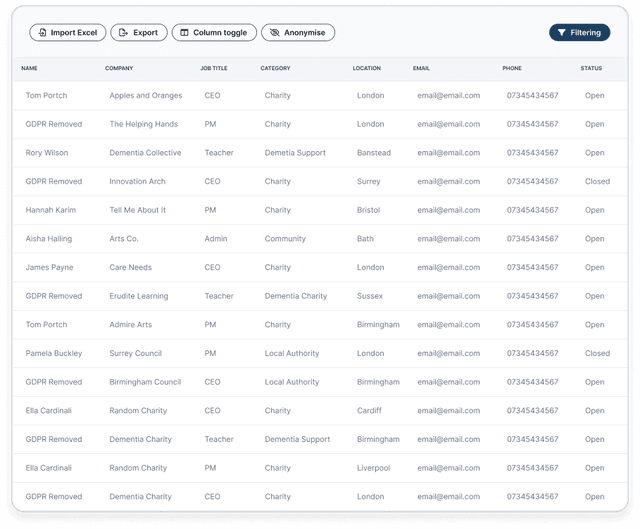Sort by the JOB TITLE column header
The image size is (640, 529).
pyautogui.click(x=214, y=68)
